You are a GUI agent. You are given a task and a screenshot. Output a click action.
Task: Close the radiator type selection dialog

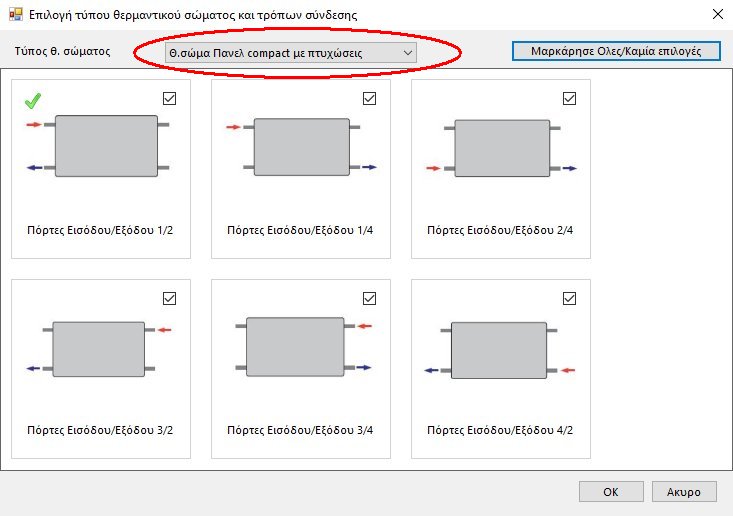(718, 14)
